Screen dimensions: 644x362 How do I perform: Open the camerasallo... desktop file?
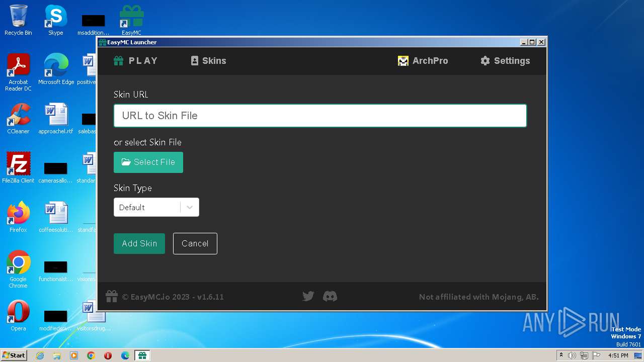coord(56,171)
